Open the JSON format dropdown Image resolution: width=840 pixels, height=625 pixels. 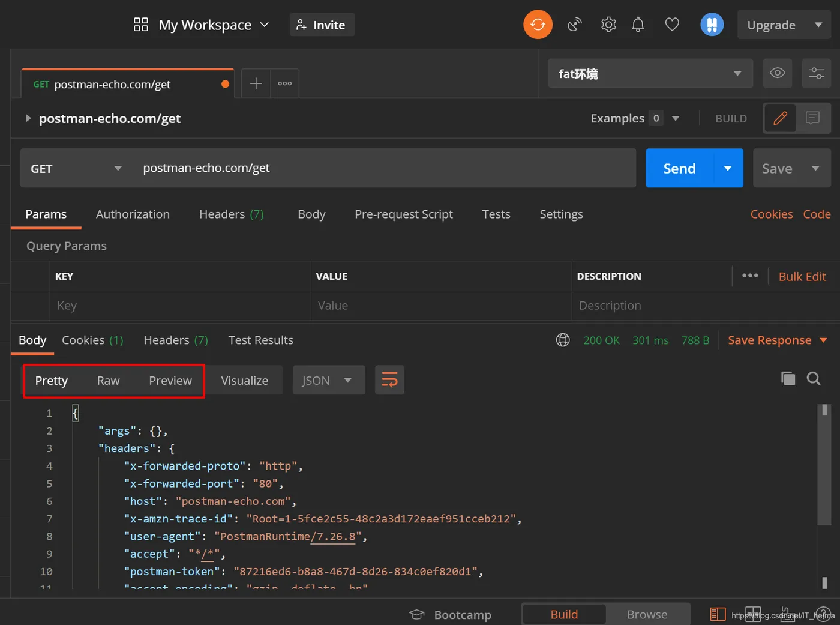pyautogui.click(x=328, y=381)
